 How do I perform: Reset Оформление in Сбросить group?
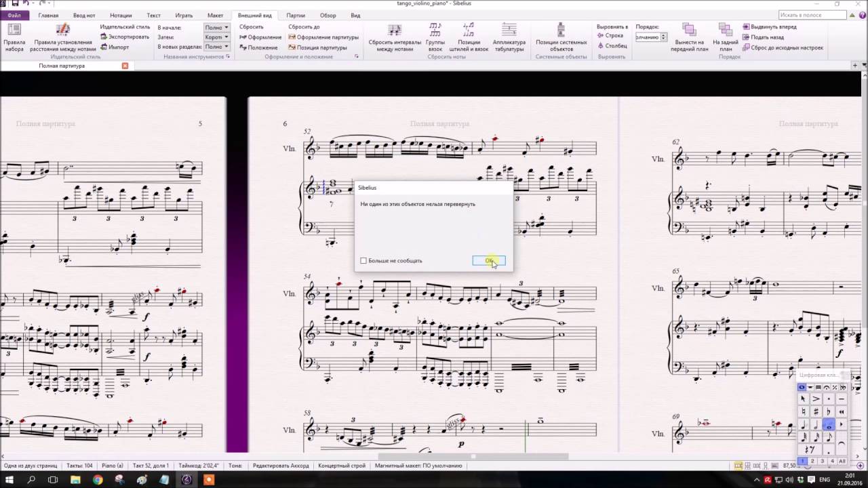pos(260,37)
